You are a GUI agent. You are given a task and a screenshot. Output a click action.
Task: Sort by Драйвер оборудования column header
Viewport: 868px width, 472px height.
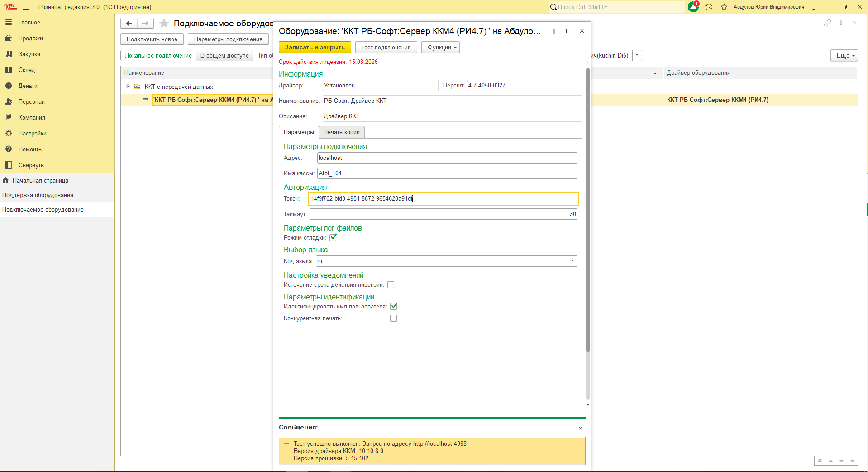(x=760, y=72)
